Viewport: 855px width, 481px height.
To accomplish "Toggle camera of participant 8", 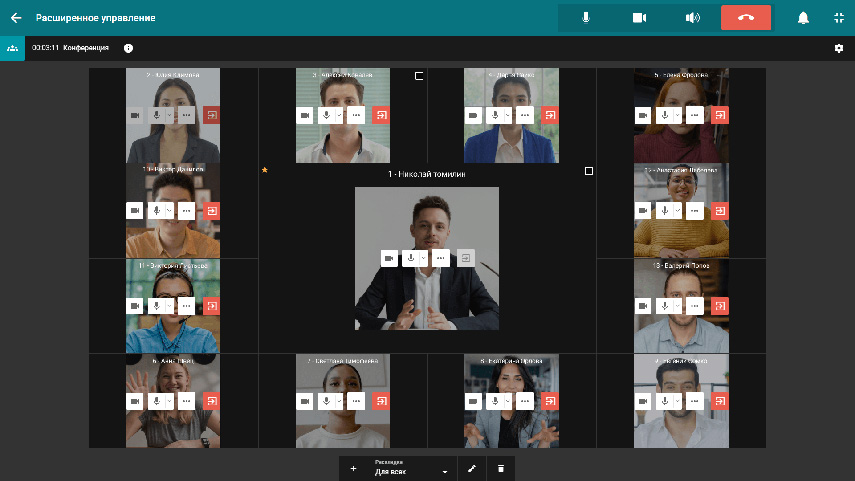I will 473,401.
